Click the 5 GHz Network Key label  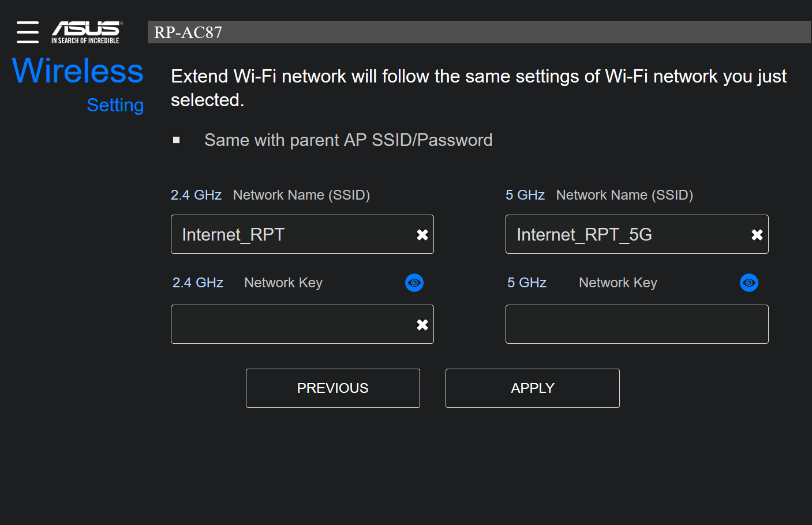pyautogui.click(x=582, y=283)
